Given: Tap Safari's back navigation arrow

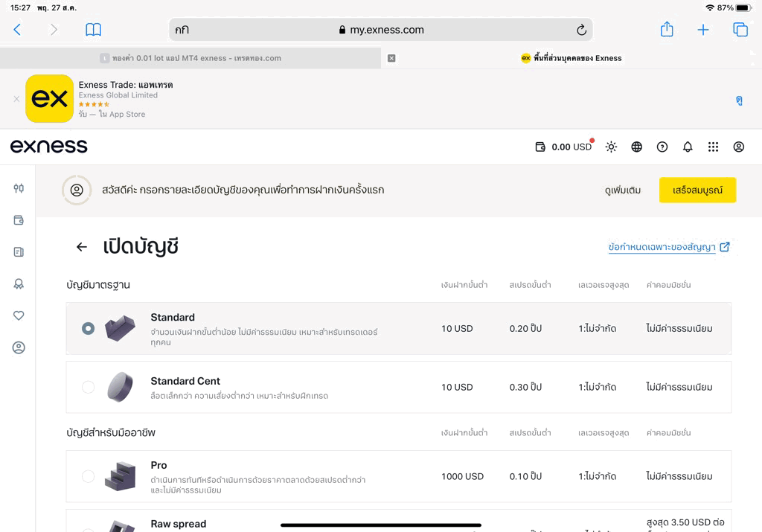Looking at the screenshot, I should click(x=17, y=30).
